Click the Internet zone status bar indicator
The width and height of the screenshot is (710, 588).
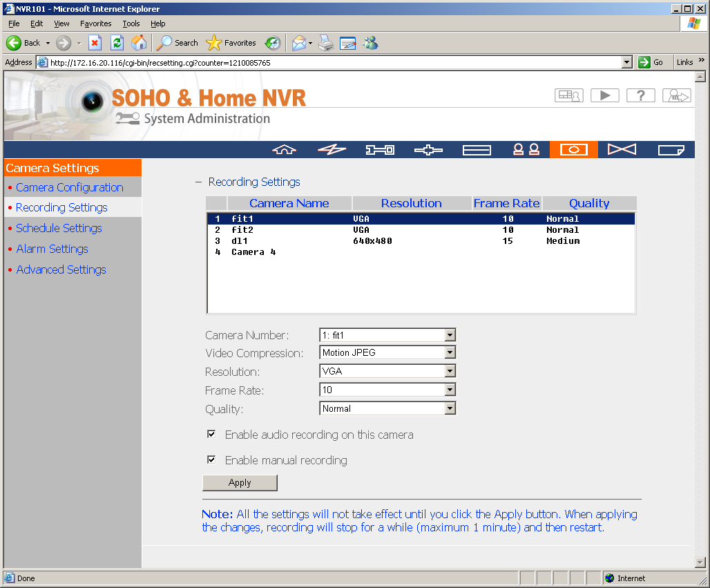click(625, 578)
